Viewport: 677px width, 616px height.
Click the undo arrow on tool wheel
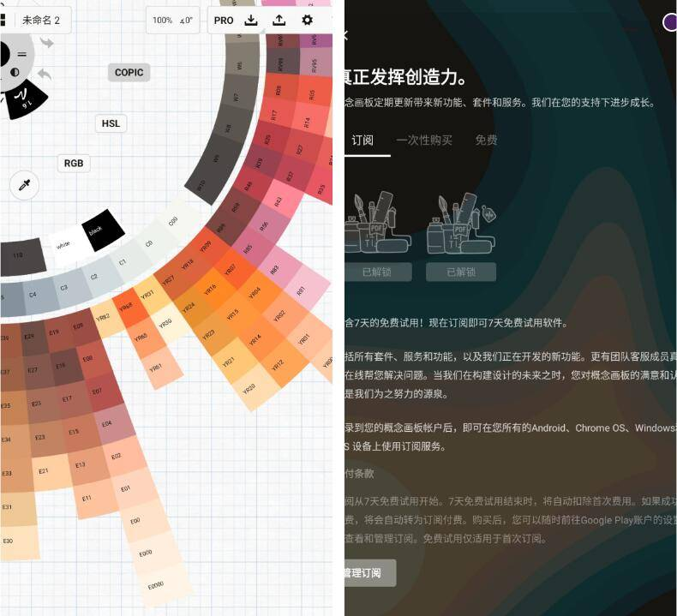[45, 74]
